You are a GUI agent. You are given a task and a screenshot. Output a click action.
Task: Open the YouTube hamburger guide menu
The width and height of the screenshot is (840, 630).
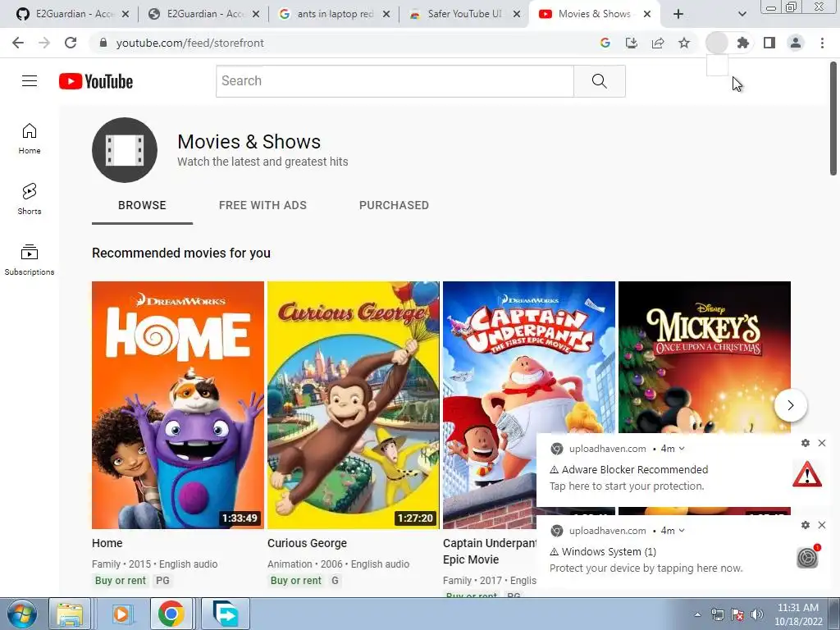pos(30,81)
